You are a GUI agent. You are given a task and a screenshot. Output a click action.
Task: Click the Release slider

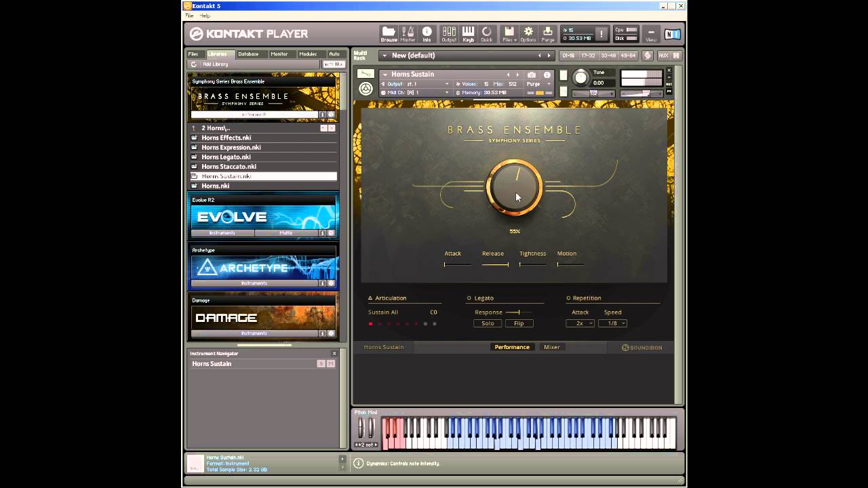(495, 264)
